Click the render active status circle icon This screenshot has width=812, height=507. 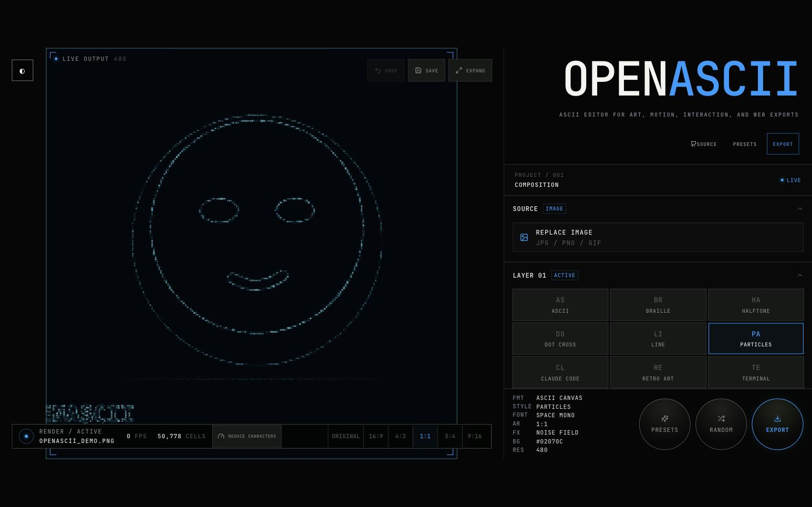pyautogui.click(x=26, y=436)
